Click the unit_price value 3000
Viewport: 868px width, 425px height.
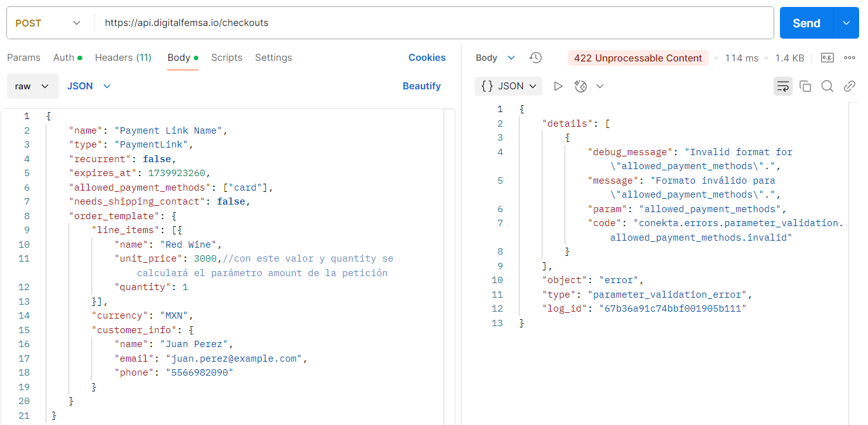pyautogui.click(x=205, y=258)
